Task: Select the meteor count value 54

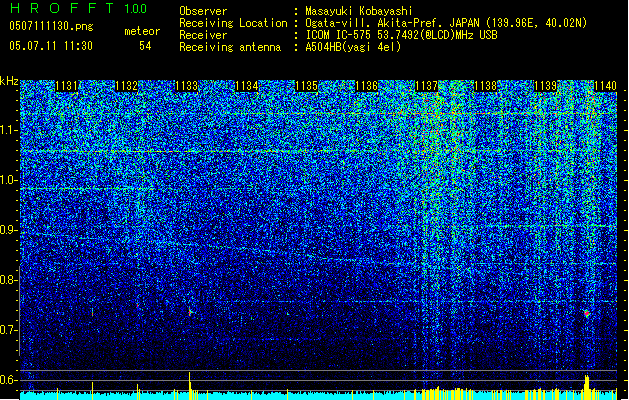Action: click(145, 46)
